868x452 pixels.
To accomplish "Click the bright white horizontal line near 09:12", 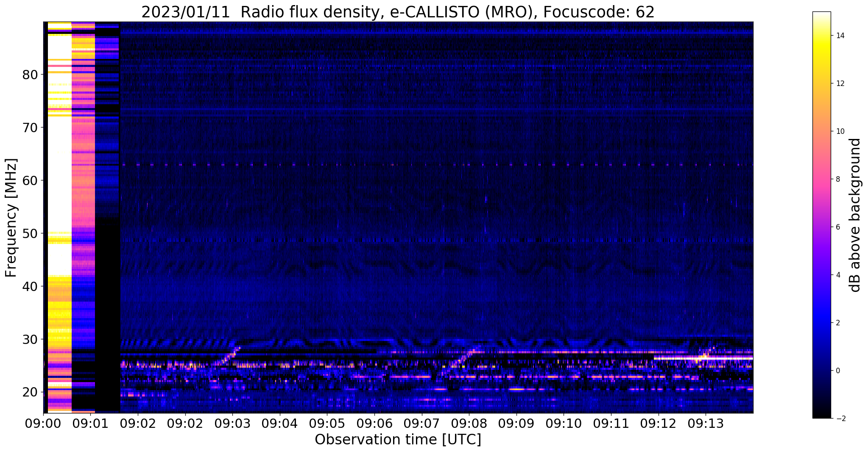I will (x=703, y=358).
